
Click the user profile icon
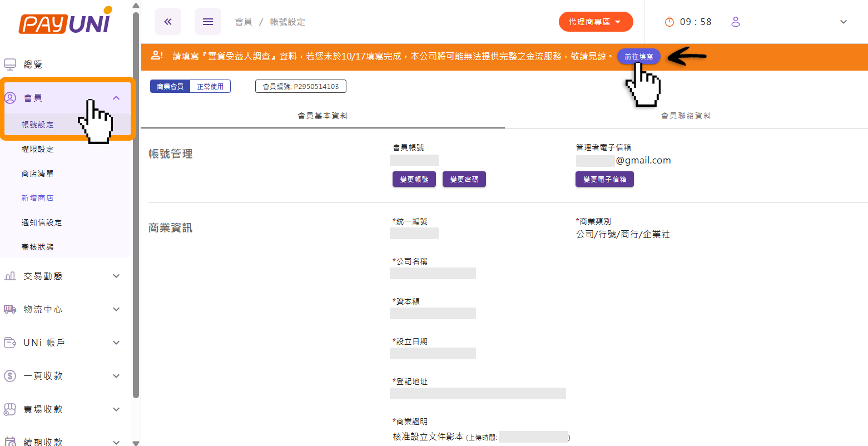pyautogui.click(x=736, y=22)
